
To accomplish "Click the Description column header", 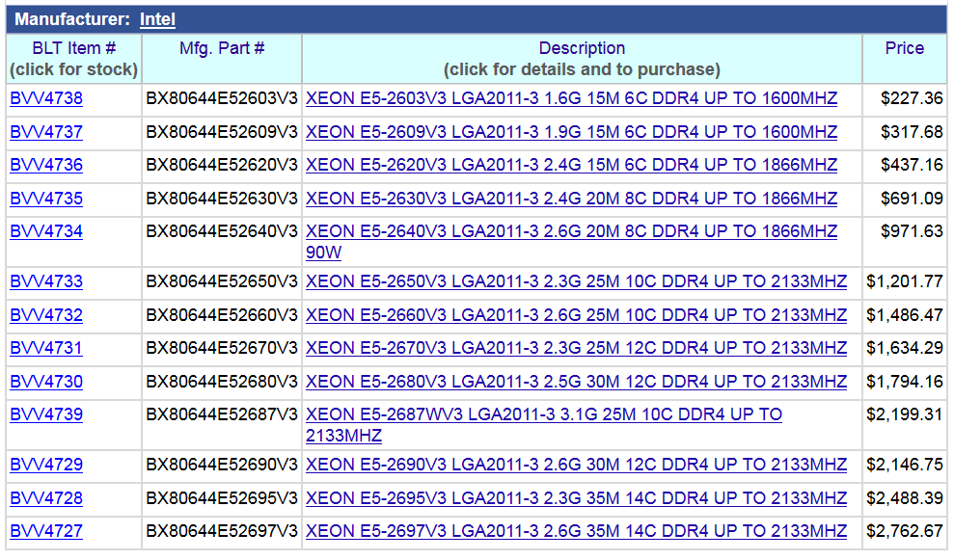I will pyautogui.click(x=582, y=59).
